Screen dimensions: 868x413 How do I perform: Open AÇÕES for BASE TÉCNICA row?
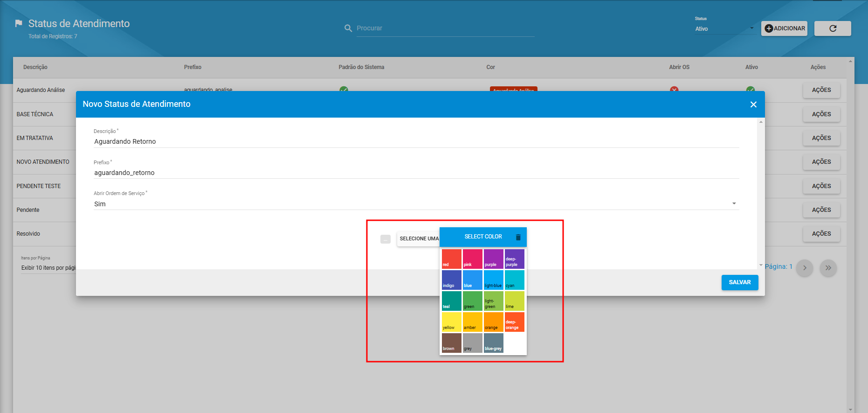[x=821, y=114]
